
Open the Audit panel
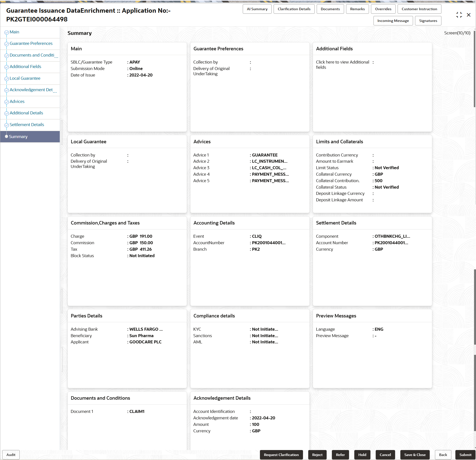tap(11, 455)
